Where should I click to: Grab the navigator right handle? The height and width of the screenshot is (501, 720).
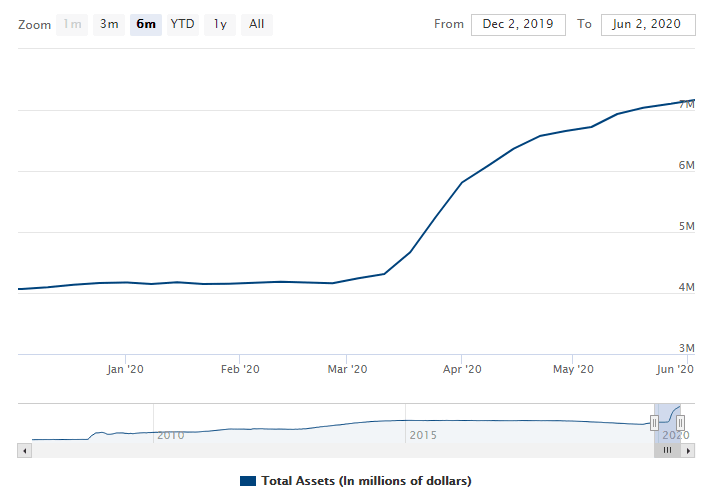(680, 423)
